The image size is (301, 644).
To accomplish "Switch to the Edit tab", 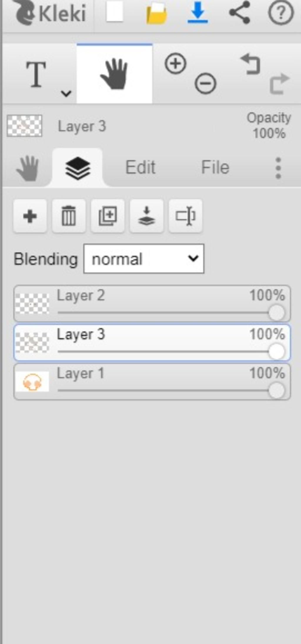I will (x=141, y=167).
